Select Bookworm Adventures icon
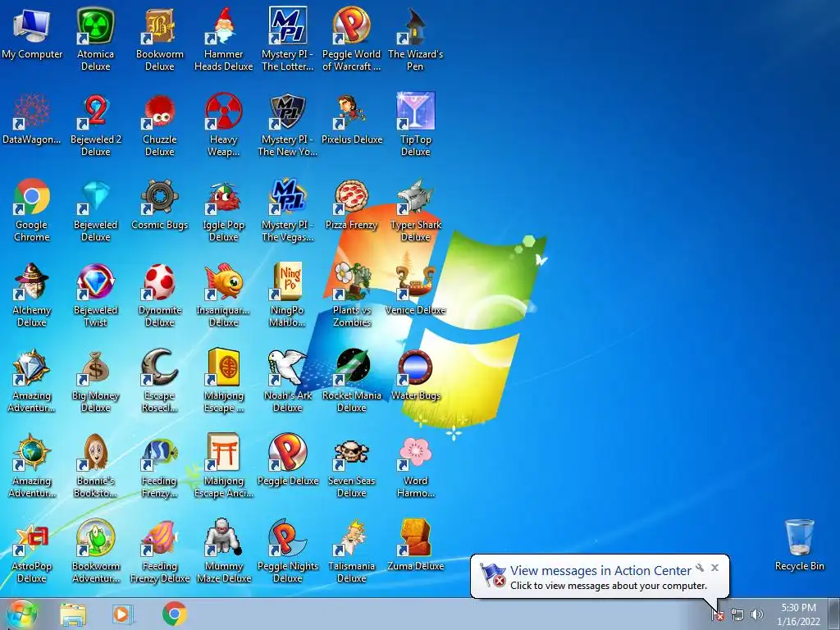This screenshot has height=630, width=840. pos(95,550)
